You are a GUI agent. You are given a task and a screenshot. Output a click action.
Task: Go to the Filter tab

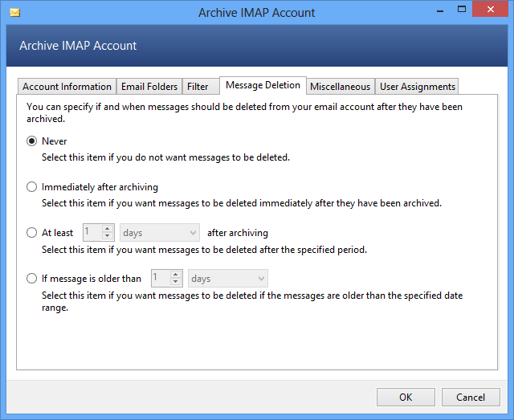[198, 87]
